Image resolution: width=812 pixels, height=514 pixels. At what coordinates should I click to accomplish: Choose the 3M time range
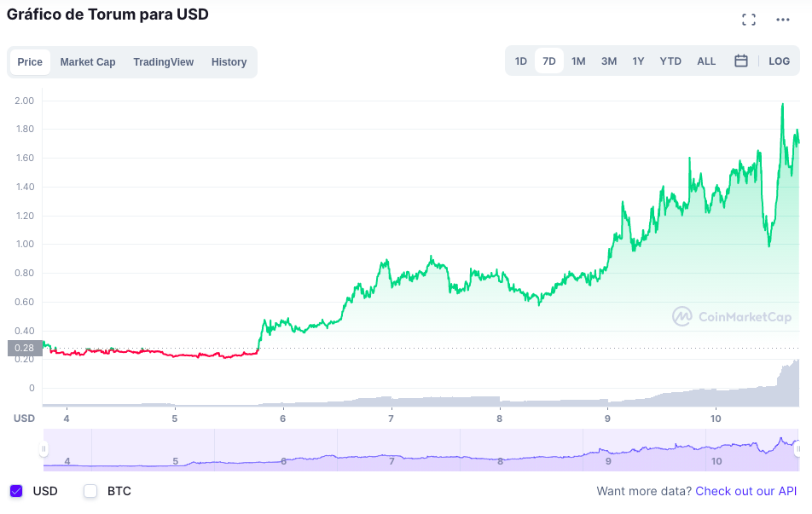click(609, 61)
